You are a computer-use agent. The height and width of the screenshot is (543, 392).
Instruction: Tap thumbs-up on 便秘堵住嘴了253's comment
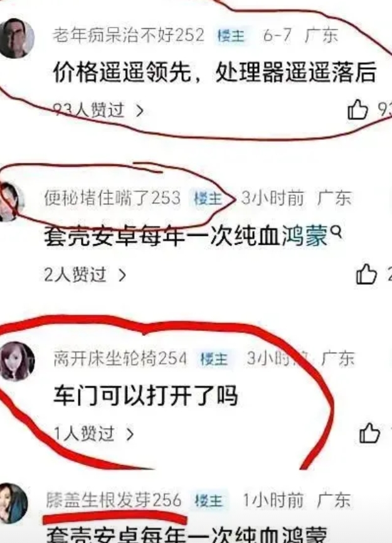tap(366, 274)
